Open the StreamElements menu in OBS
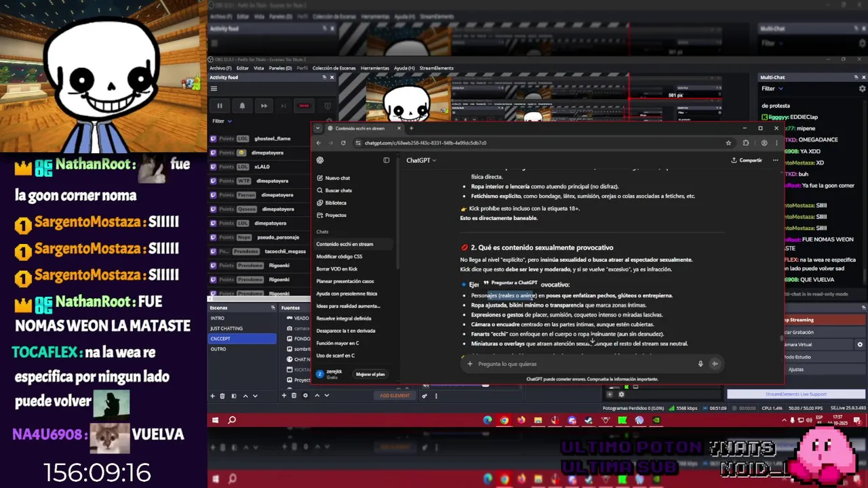 [x=436, y=68]
